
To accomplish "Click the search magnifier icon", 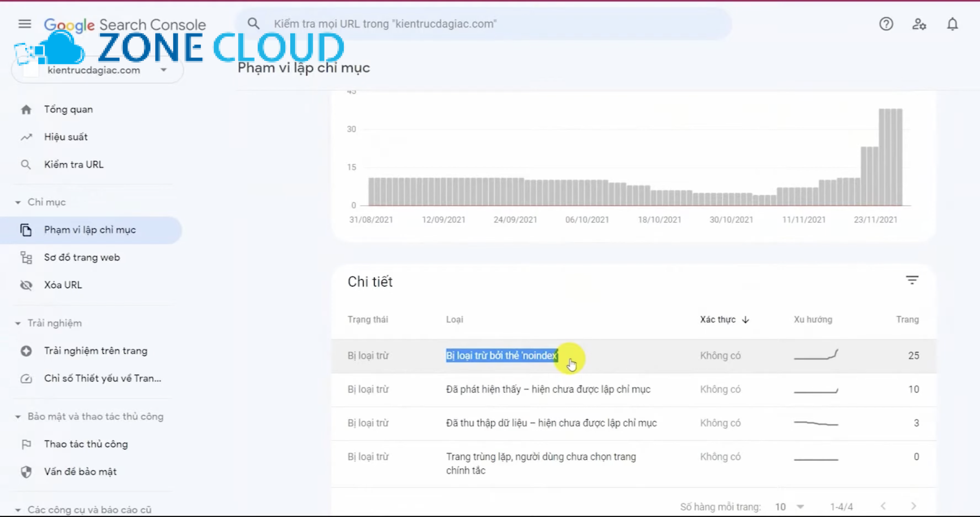I will pyautogui.click(x=253, y=24).
